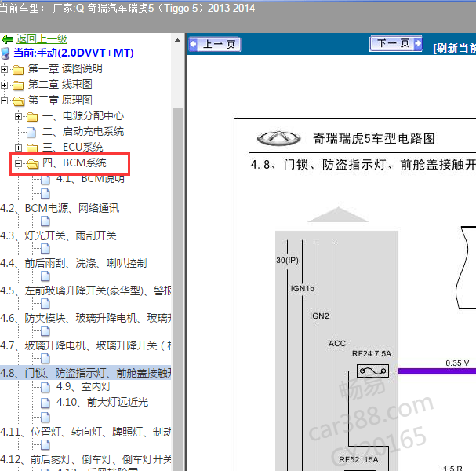Click folder icon of 一、电源分配中心
Screen dimensions: 476x471
coord(32,117)
